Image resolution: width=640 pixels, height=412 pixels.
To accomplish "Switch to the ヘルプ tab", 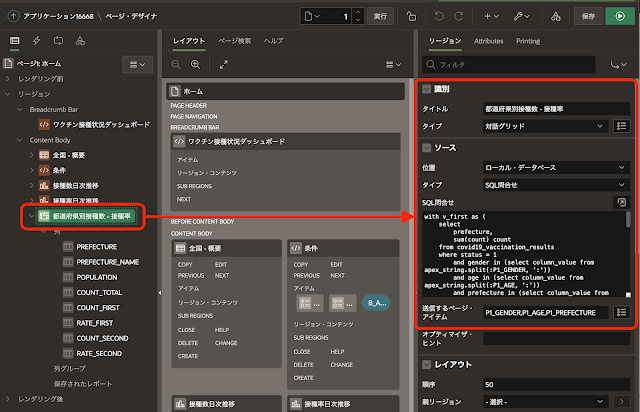I will [273, 41].
